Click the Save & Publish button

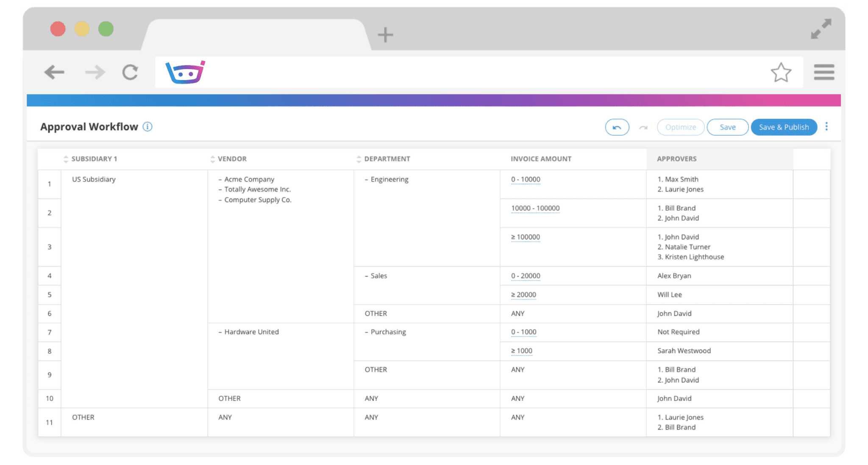pos(784,127)
